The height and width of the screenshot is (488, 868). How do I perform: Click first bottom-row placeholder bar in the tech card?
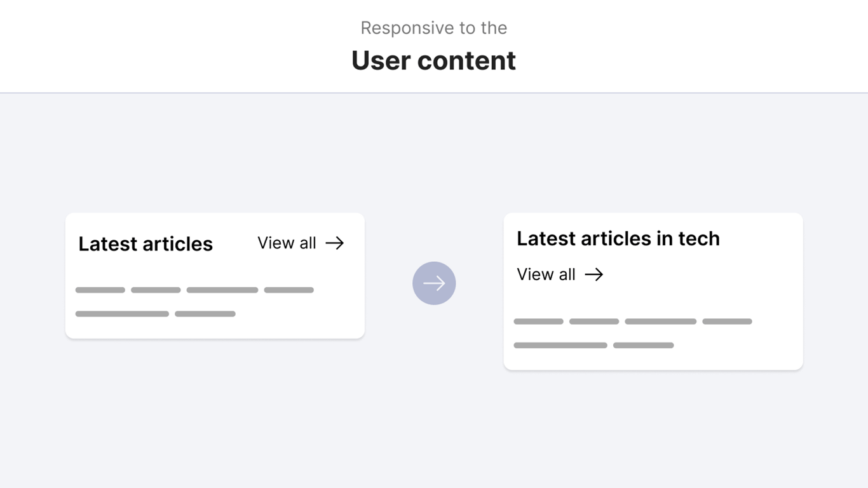(x=560, y=346)
